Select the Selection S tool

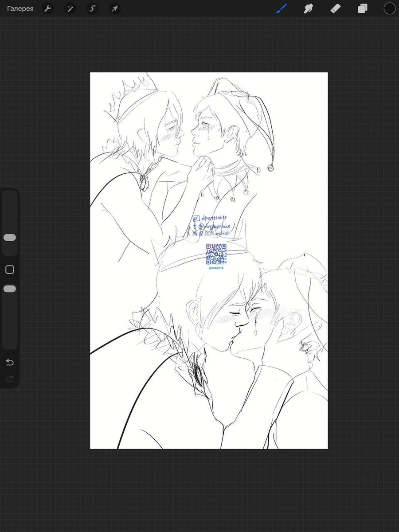(x=92, y=8)
